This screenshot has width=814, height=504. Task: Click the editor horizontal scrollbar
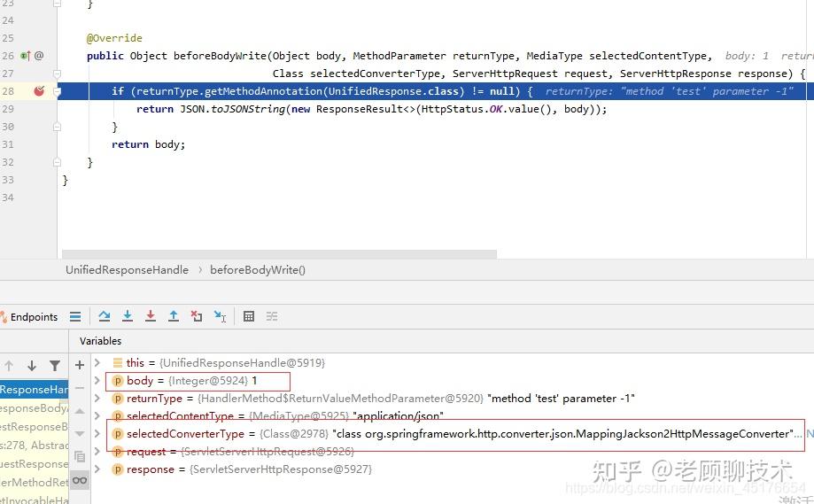coord(279,254)
